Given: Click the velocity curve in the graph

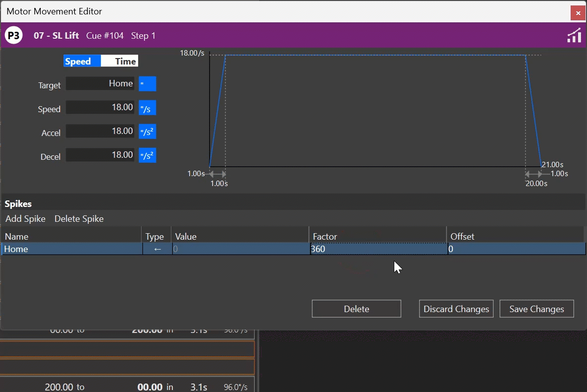Looking at the screenshot, I should (372, 56).
